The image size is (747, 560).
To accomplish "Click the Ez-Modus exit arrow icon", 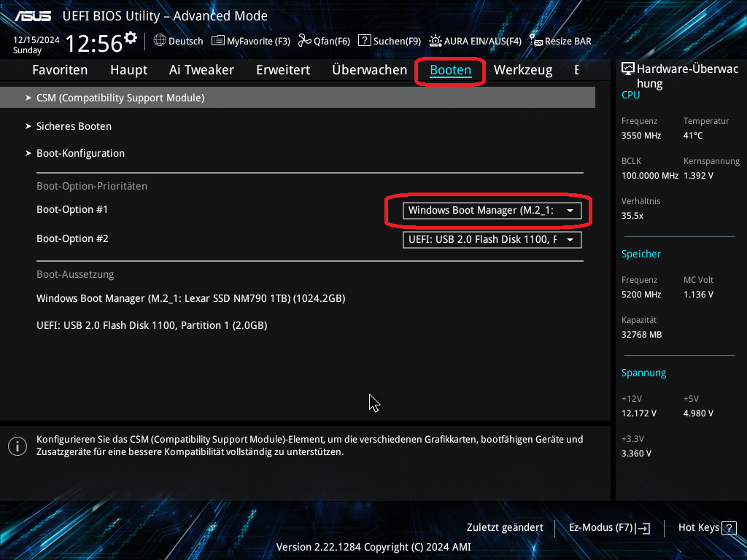I will click(x=643, y=528).
